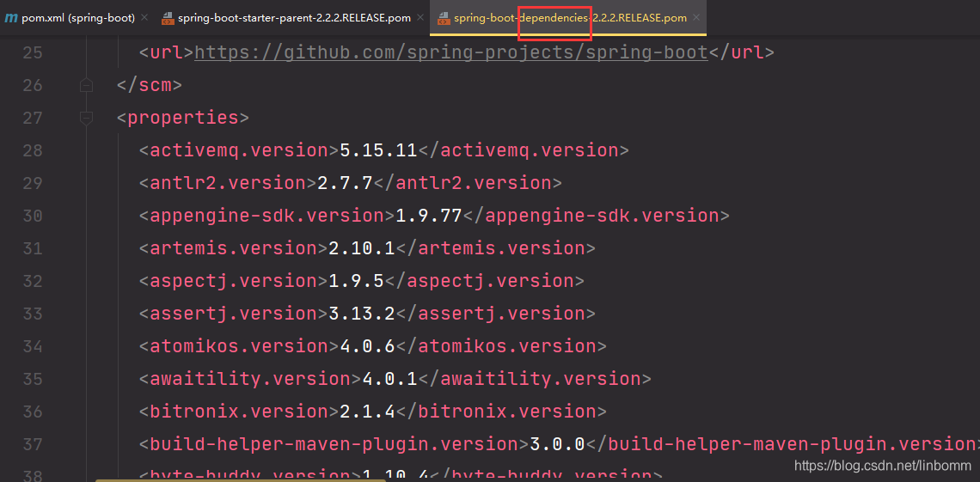Click the atomikos.version value 4.0.6
Image resolution: width=980 pixels, height=482 pixels.
[367, 346]
